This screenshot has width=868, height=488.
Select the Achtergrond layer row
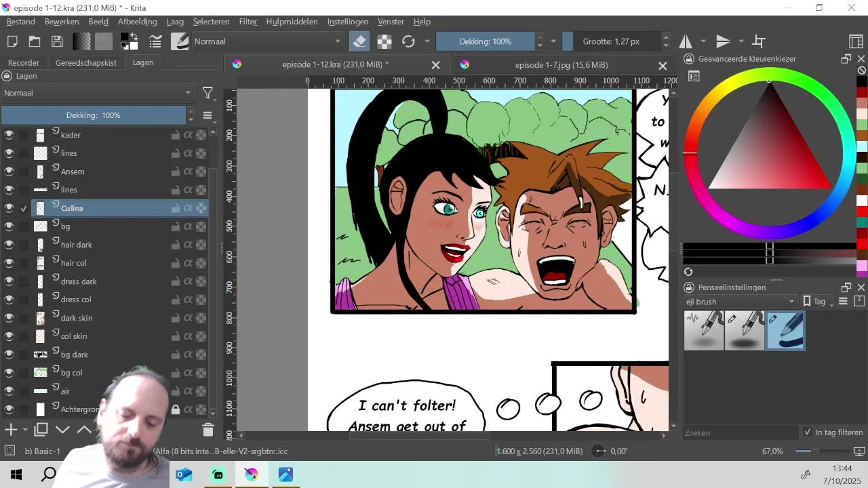coord(104,409)
